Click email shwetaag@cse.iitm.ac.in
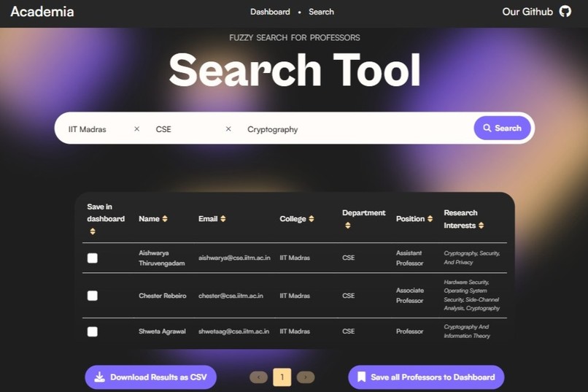The height and width of the screenshot is (392, 588). (233, 331)
